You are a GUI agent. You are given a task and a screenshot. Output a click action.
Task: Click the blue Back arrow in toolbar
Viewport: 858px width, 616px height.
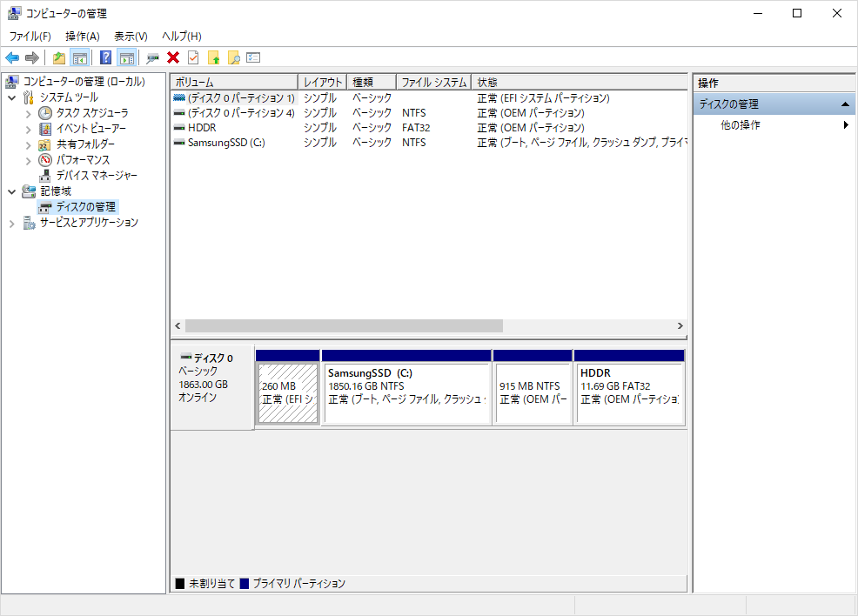coord(12,57)
